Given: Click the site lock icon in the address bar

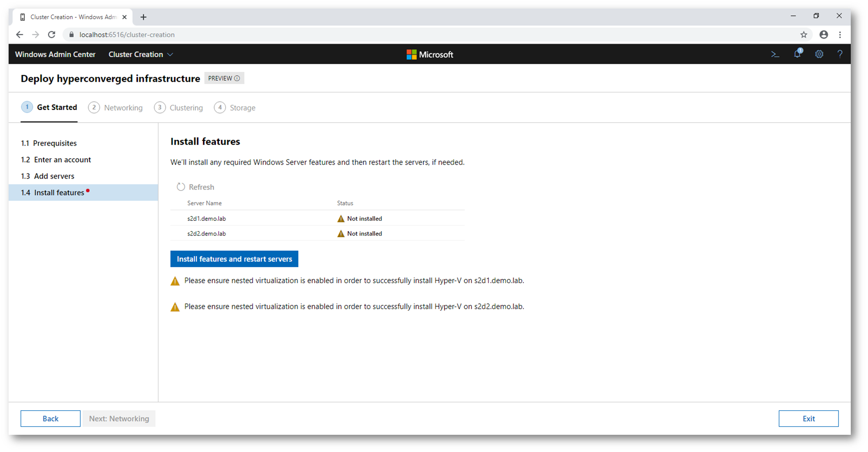Looking at the screenshot, I should [x=71, y=34].
